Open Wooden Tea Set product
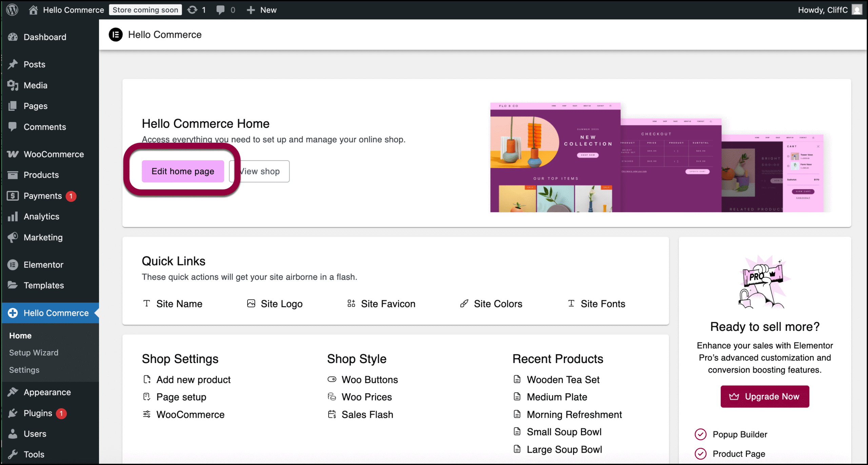Viewport: 868px width, 465px height. [x=556, y=380]
